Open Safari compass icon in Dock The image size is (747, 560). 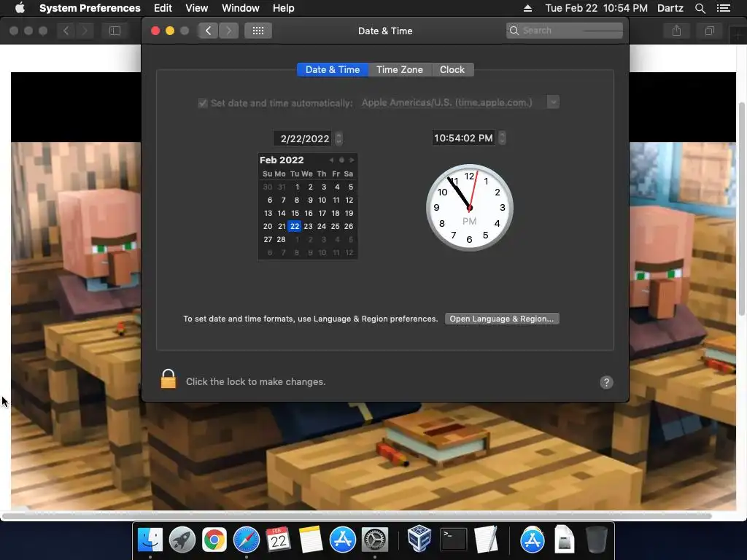[247, 540]
